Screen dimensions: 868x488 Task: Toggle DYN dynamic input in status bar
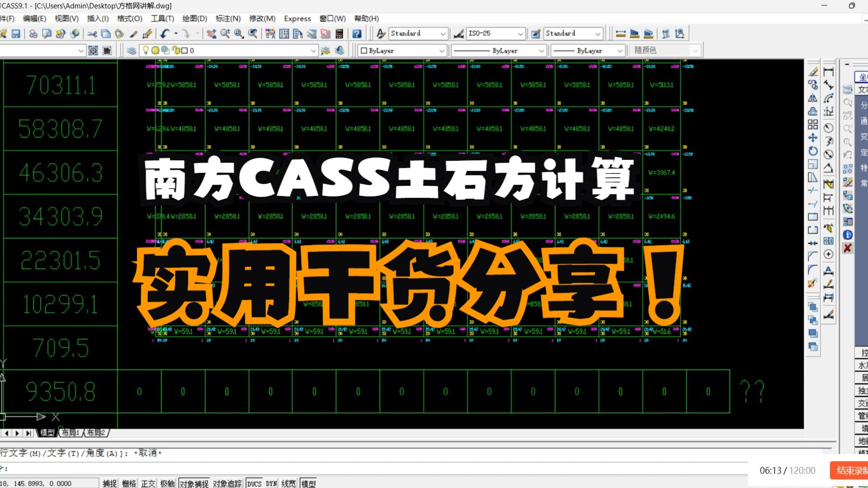point(272,483)
